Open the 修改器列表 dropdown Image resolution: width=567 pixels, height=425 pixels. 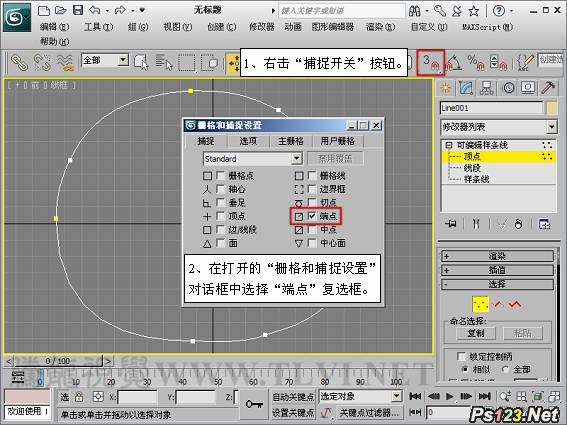click(551, 127)
